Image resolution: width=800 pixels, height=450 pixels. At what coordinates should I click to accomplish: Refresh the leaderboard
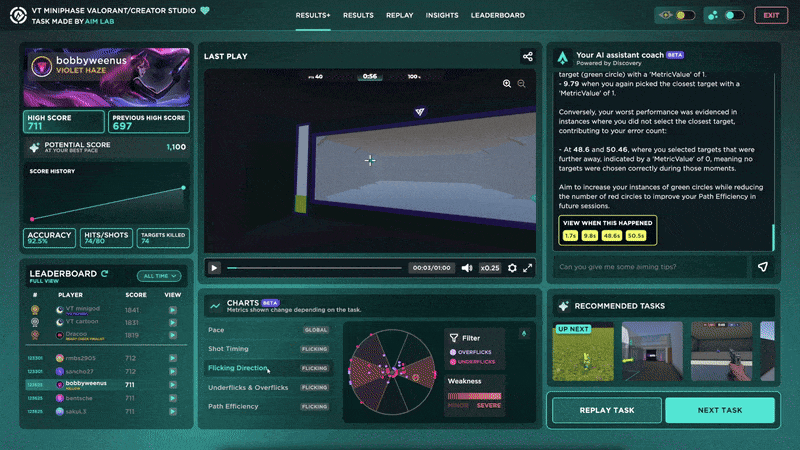[x=104, y=273]
